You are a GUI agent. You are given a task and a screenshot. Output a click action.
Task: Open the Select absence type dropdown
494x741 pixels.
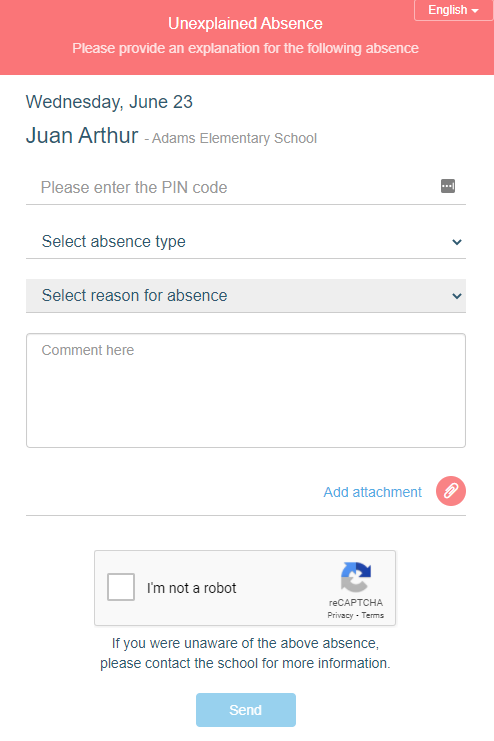point(246,241)
